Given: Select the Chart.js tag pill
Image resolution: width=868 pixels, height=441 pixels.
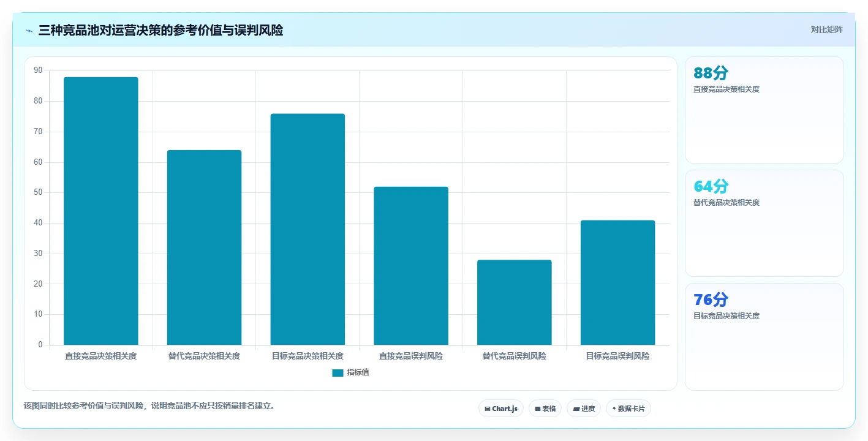Looking at the screenshot, I should (x=501, y=409).
